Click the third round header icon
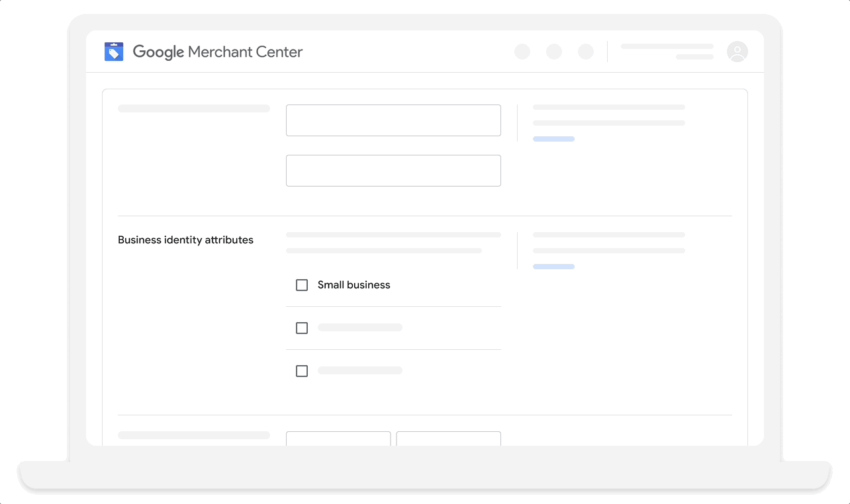Viewport: 850px width, 504px height. (x=586, y=52)
